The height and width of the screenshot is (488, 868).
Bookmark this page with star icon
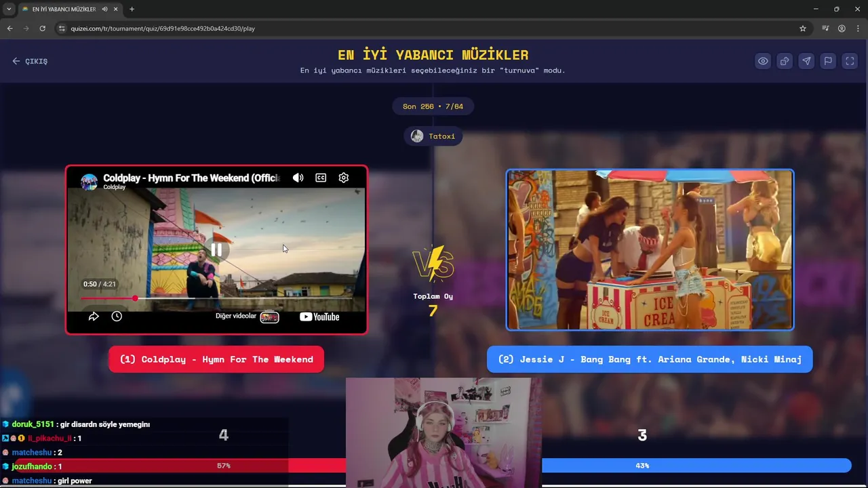803,28
